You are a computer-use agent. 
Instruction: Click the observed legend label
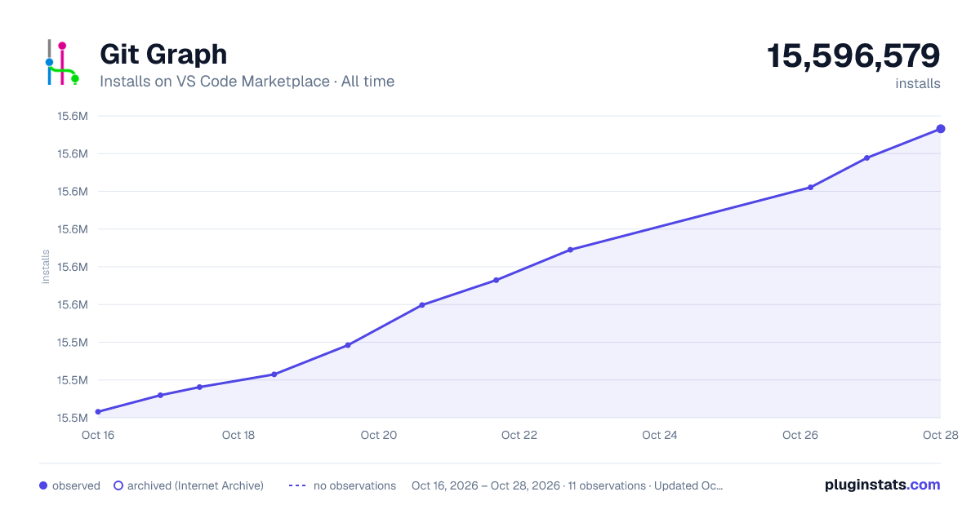[x=76, y=485]
